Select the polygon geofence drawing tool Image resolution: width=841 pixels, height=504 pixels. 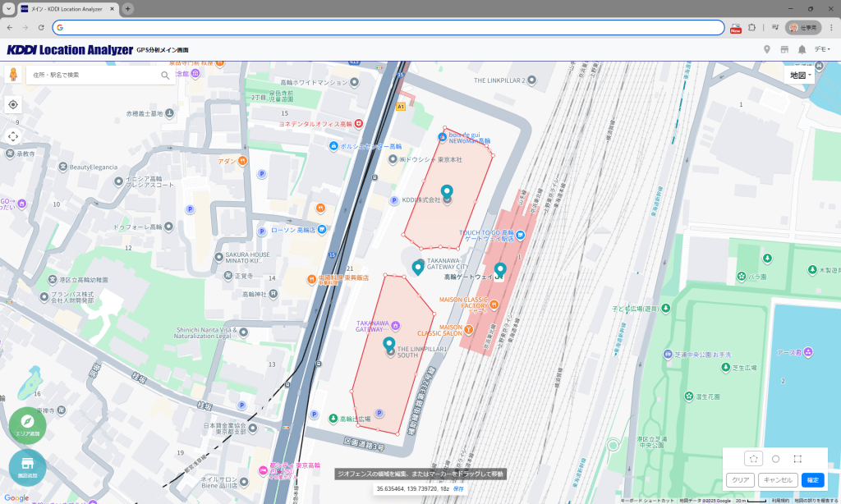pyautogui.click(x=754, y=458)
